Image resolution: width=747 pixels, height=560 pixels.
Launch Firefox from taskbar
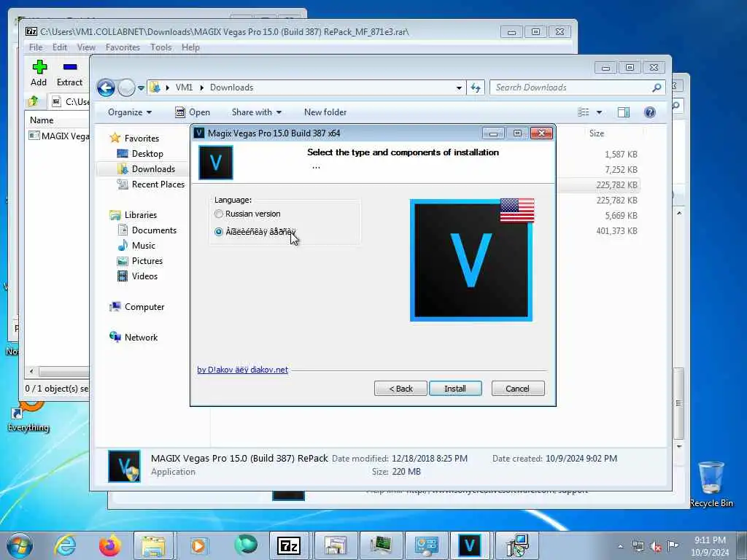[x=109, y=545]
